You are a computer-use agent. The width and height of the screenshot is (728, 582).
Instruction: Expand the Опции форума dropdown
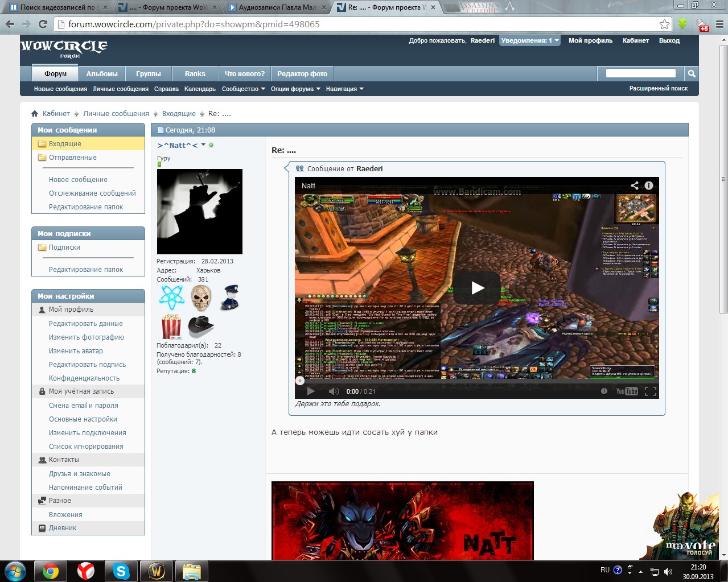click(295, 89)
